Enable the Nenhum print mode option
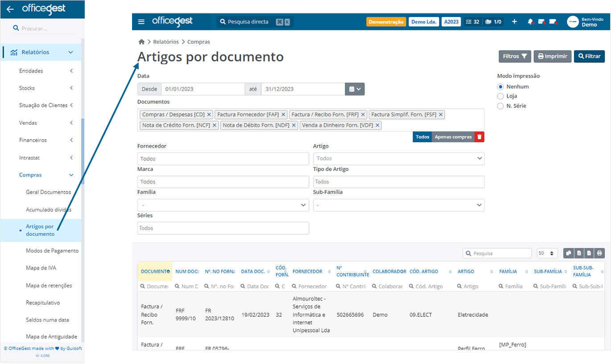 (x=501, y=86)
